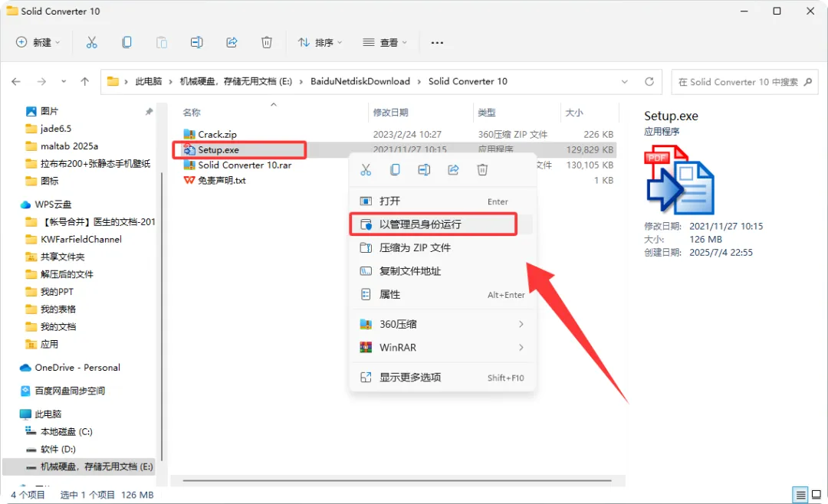Click the chevron after 此电脑 in address bar
The height and width of the screenshot is (504, 828).
[x=170, y=82]
